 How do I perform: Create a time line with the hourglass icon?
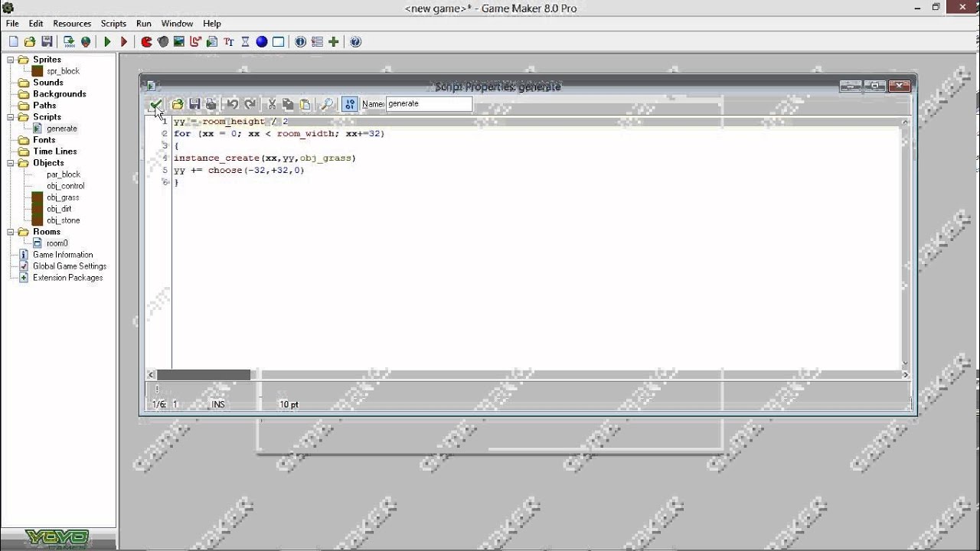click(245, 42)
